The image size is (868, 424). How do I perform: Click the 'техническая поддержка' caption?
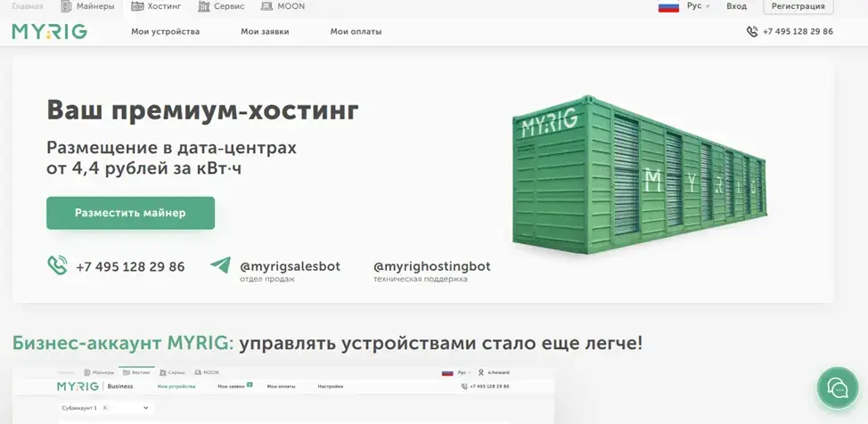pyautogui.click(x=420, y=279)
